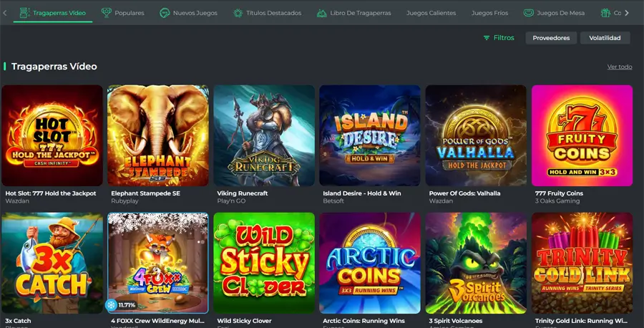Viewport: 644px width, 328px height.
Task: Click the Elephant Stampede SE title text
Action: click(x=145, y=193)
